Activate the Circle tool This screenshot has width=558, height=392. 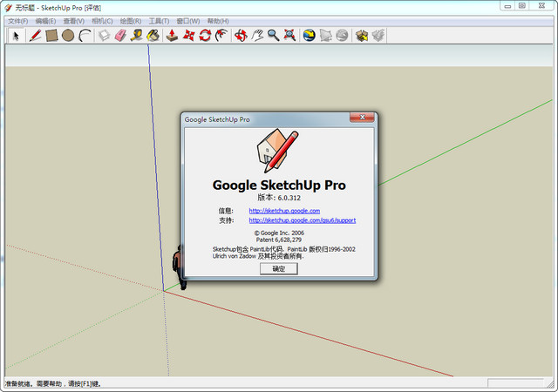pos(68,36)
